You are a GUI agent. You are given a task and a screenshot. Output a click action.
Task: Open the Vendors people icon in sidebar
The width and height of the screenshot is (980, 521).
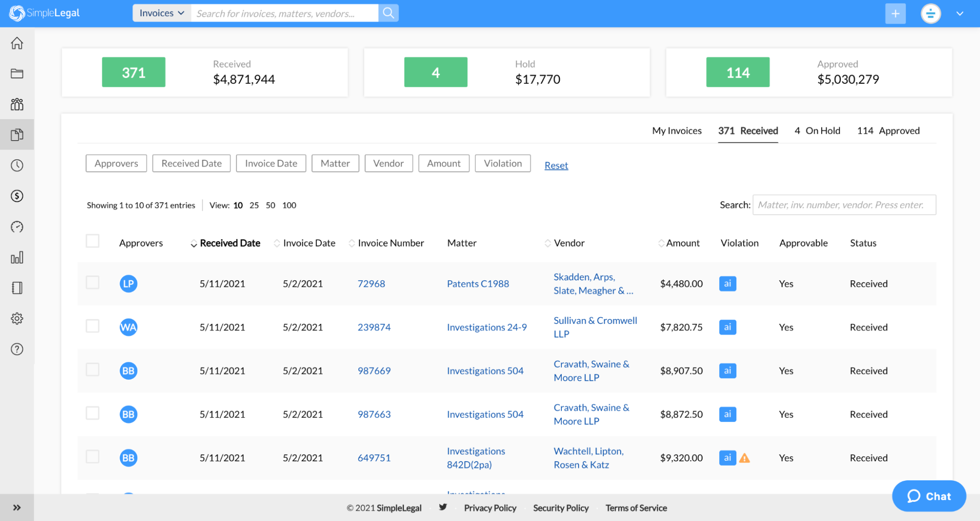[17, 104]
